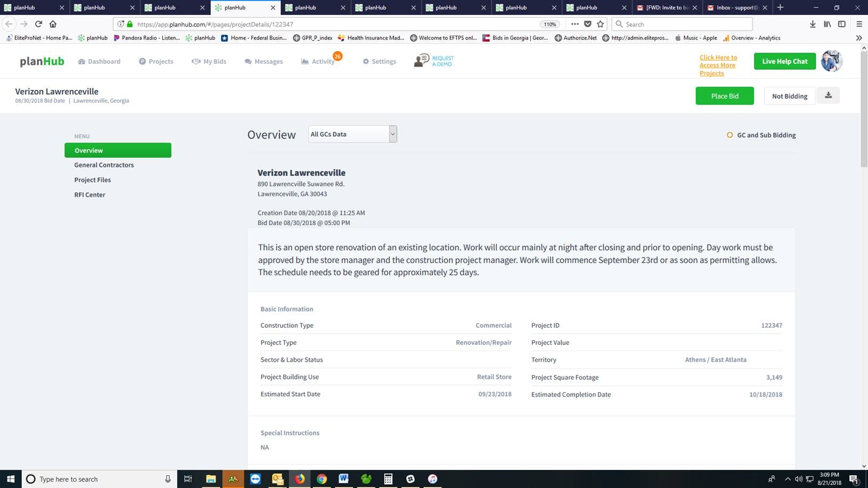Screen dimensions: 868x488
Task: Open Microsoft Word from the taskbar
Action: coord(343,479)
